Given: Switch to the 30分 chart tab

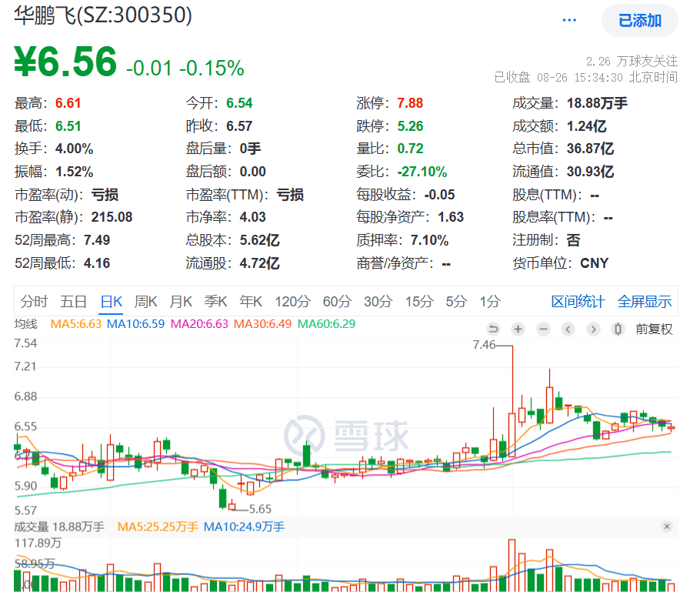Looking at the screenshot, I should tap(378, 302).
